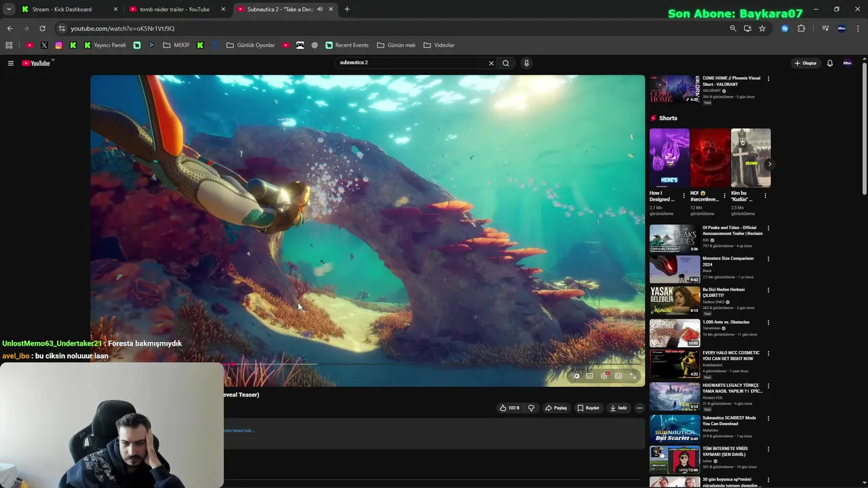This screenshot has height=488, width=868.
Task: Open the Monsters Size Comparison 2024 thumbnail
Action: pyautogui.click(x=675, y=270)
